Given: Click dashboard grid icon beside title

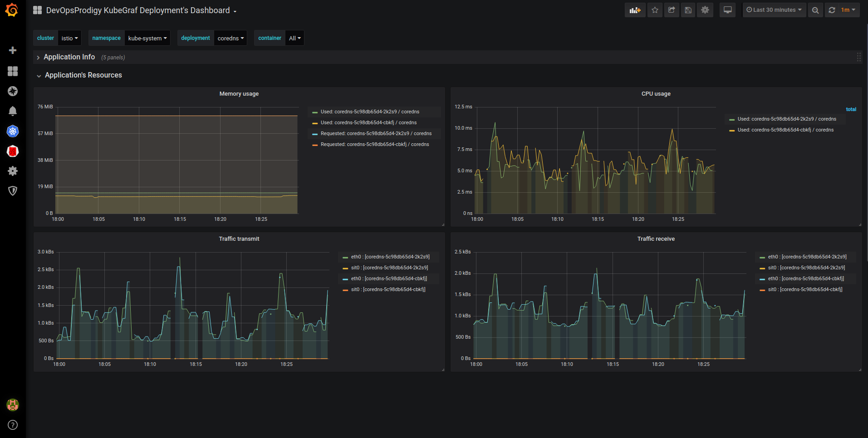Looking at the screenshot, I should coord(38,10).
